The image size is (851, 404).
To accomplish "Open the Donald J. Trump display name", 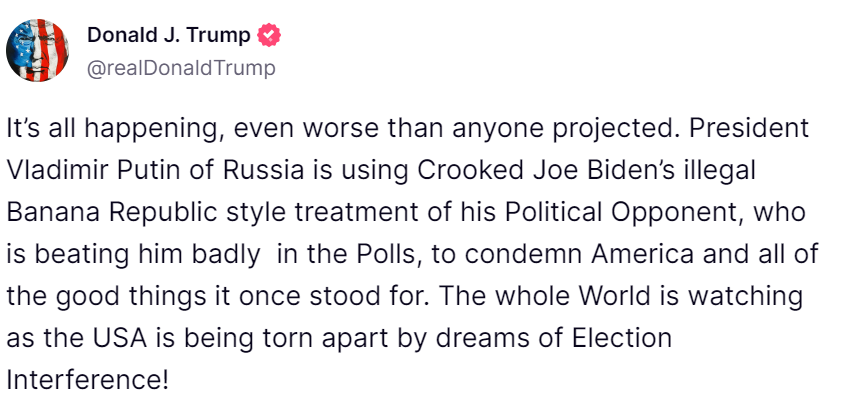I will click(x=169, y=35).
